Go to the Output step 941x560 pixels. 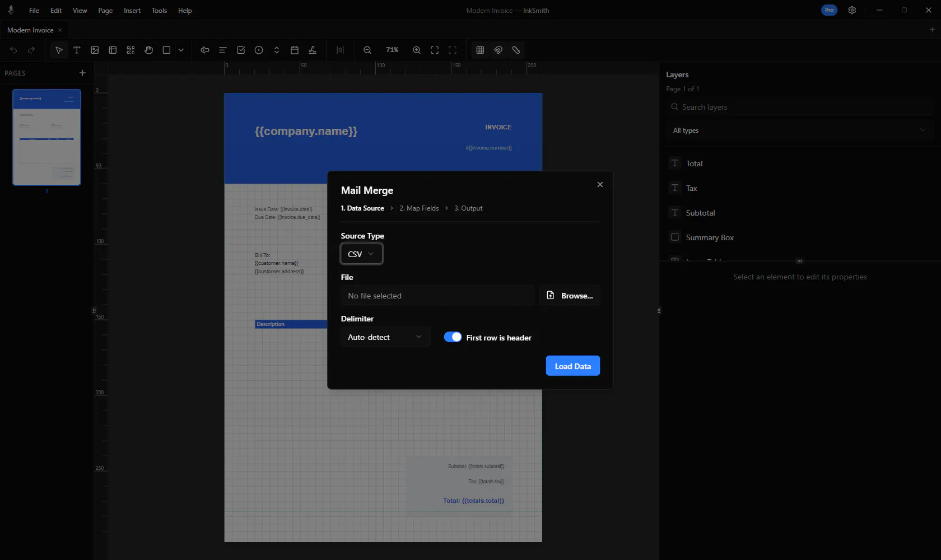pos(468,208)
